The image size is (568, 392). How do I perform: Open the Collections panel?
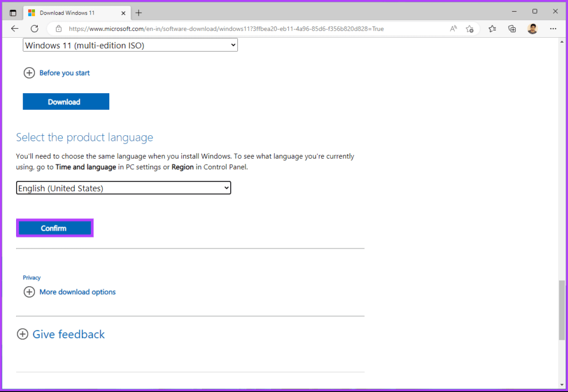pos(512,29)
